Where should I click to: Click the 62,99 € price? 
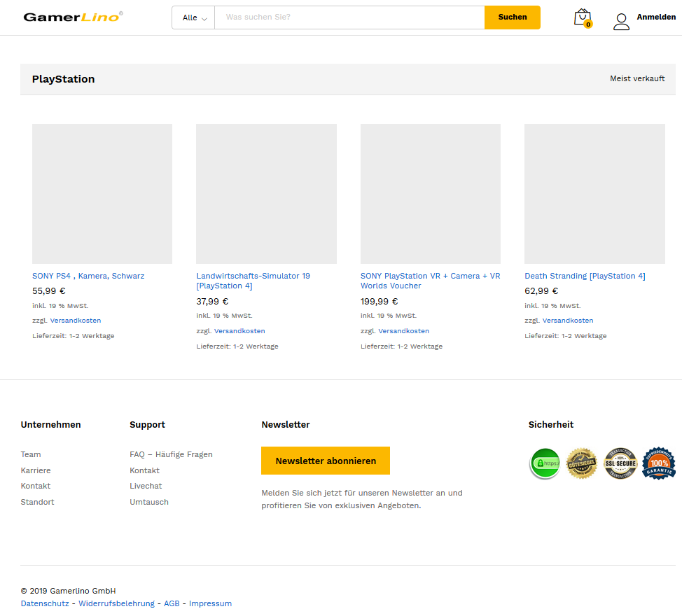click(541, 290)
